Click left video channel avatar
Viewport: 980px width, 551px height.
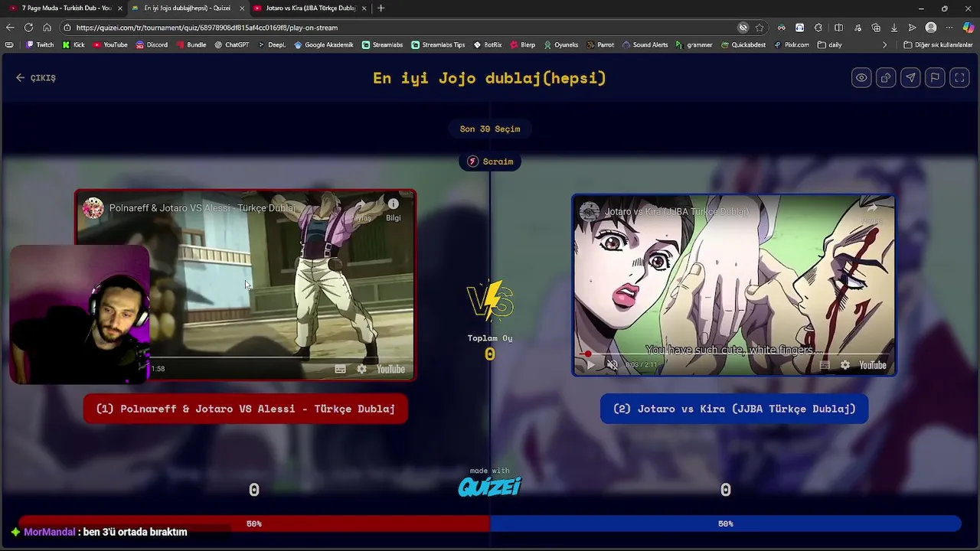(93, 208)
